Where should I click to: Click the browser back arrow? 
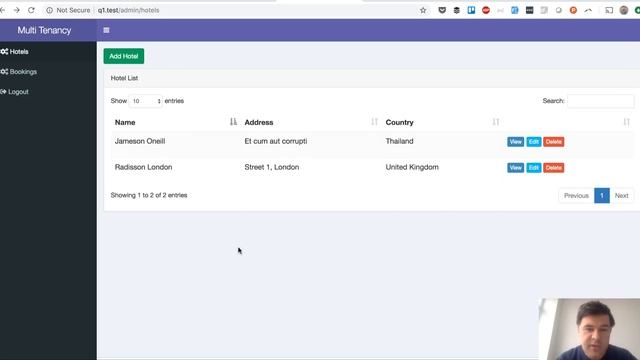click(x=2, y=10)
